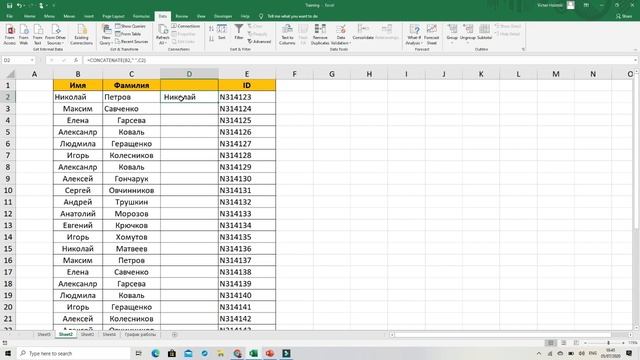Select the column D header
Viewport: 640px width, 360px height.
point(189,74)
